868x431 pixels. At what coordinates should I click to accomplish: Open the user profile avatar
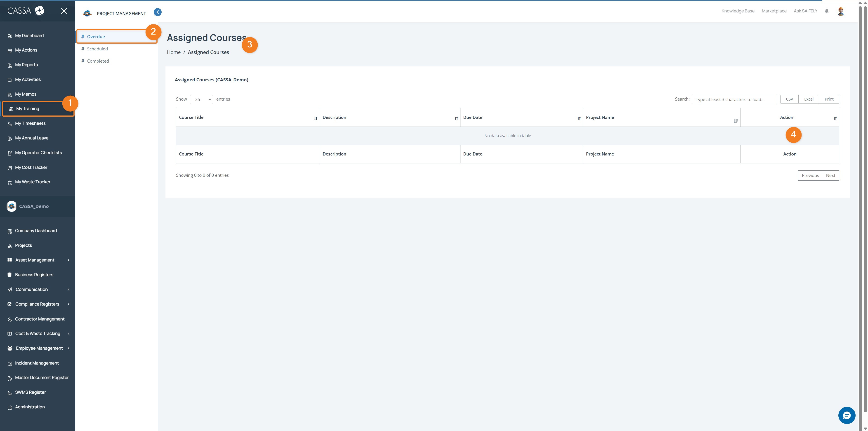pyautogui.click(x=841, y=11)
